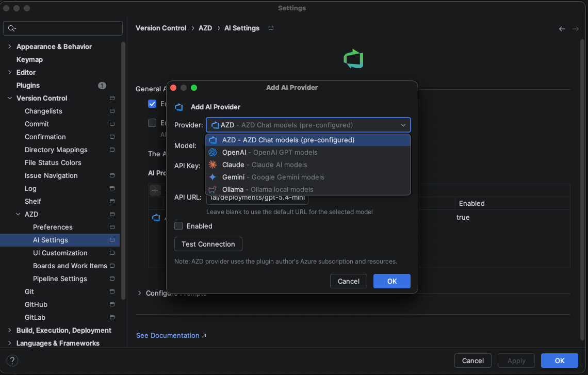Image resolution: width=588 pixels, height=375 pixels.
Task: Select Commit settings page
Action: click(x=37, y=124)
